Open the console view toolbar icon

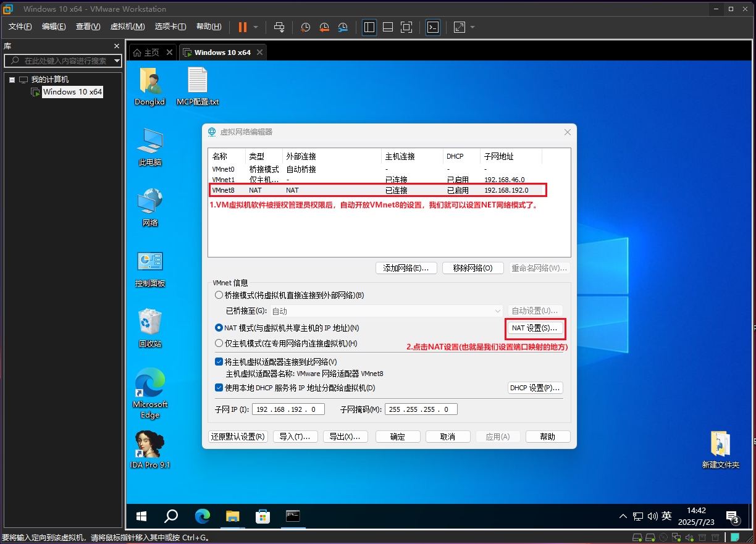(434, 27)
